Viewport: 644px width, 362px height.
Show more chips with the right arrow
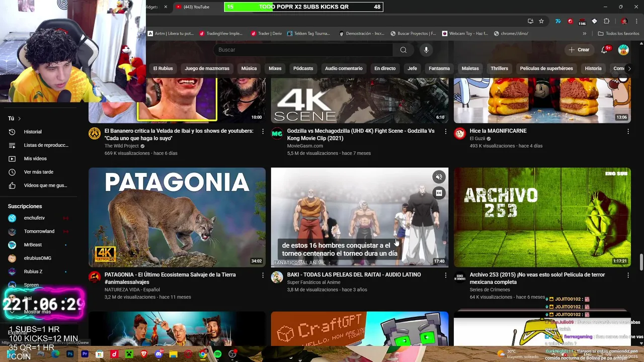[629, 68]
